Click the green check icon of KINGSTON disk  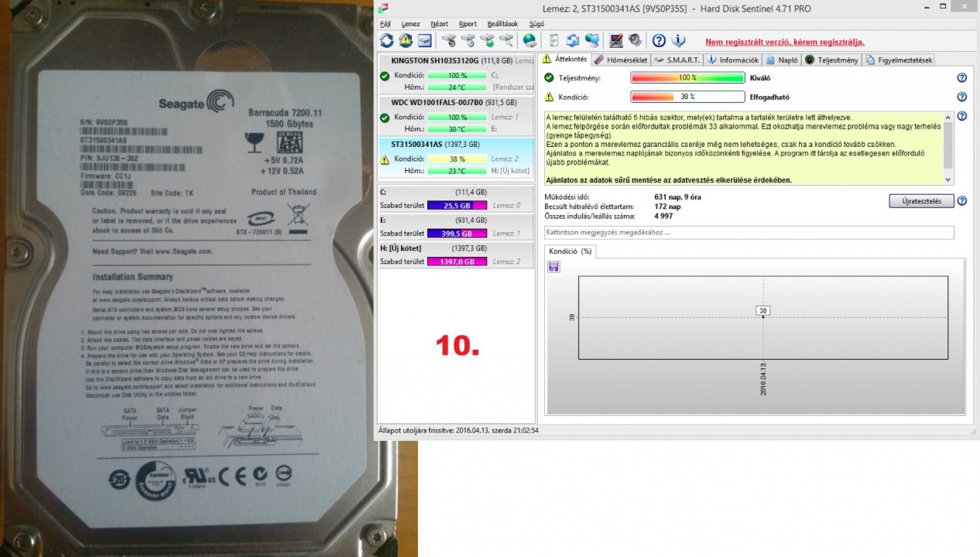point(385,76)
